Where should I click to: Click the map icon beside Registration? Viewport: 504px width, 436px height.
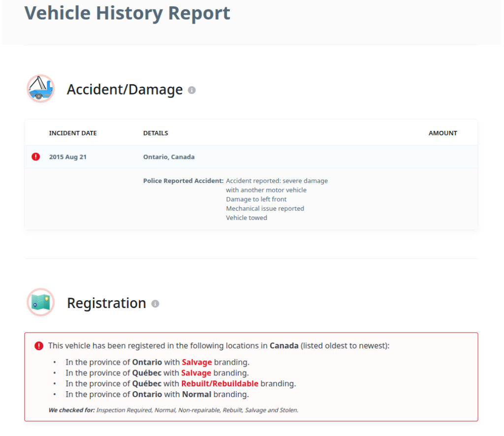(40, 302)
